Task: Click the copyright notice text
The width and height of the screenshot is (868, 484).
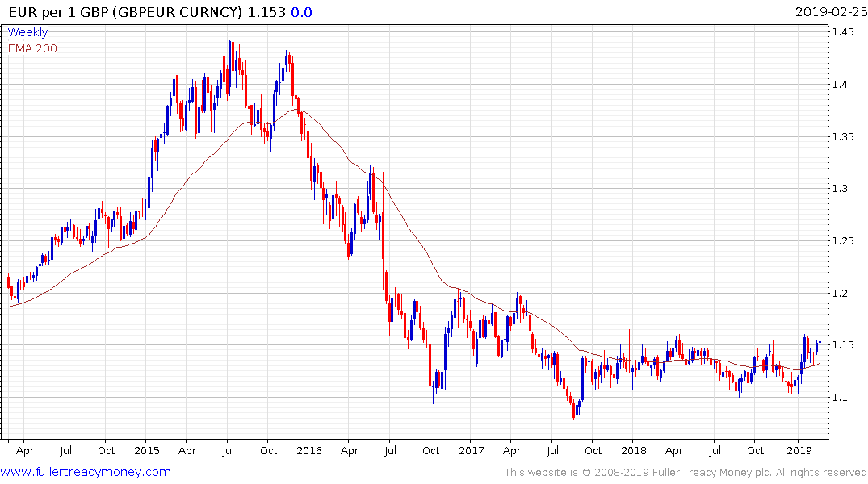Action: [x=686, y=473]
